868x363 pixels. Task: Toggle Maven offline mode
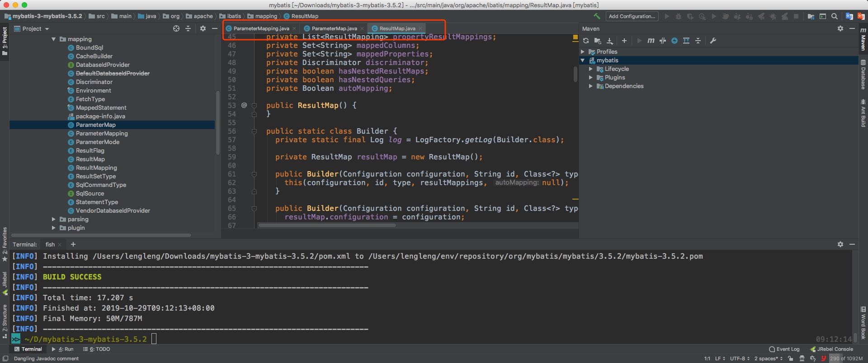[x=663, y=41]
